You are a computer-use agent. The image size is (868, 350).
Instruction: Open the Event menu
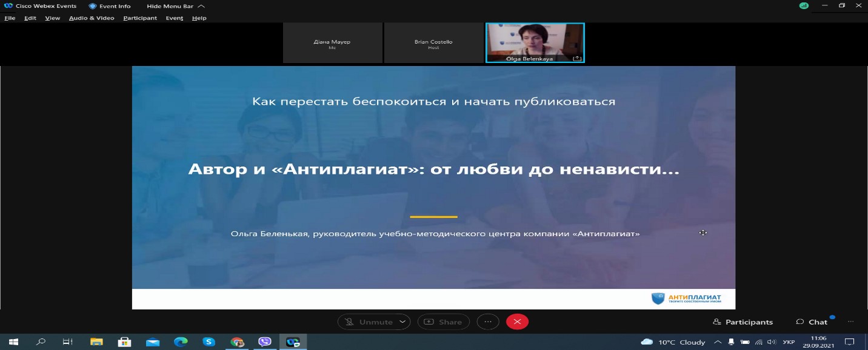click(175, 18)
